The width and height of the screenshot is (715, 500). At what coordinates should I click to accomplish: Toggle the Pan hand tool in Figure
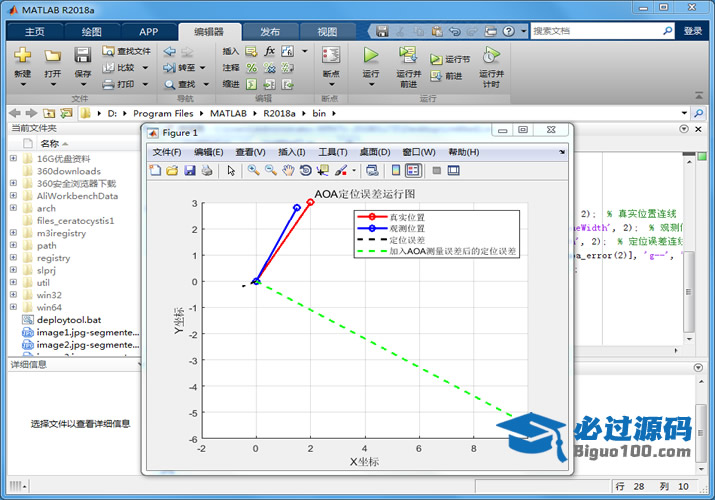[288, 170]
